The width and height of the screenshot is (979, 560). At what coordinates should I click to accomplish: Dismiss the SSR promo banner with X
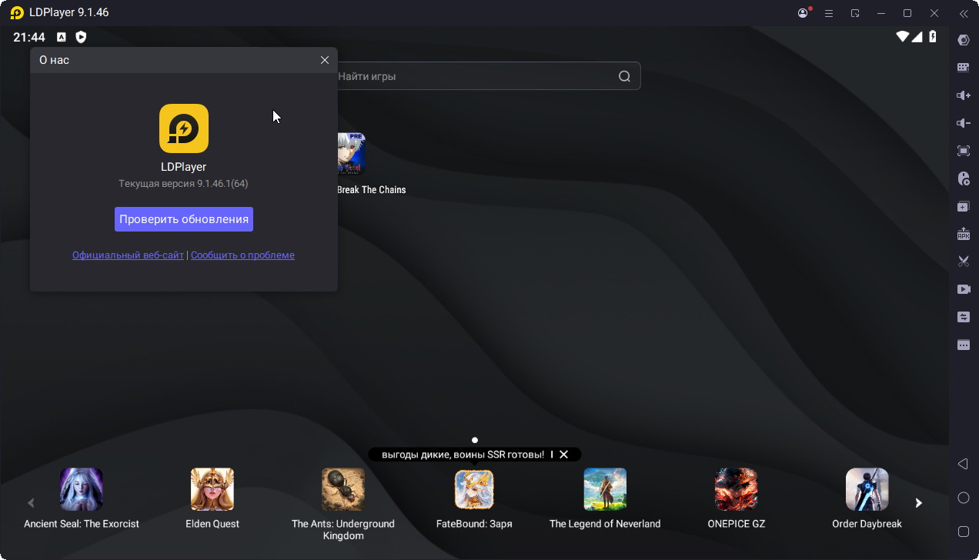tap(563, 455)
